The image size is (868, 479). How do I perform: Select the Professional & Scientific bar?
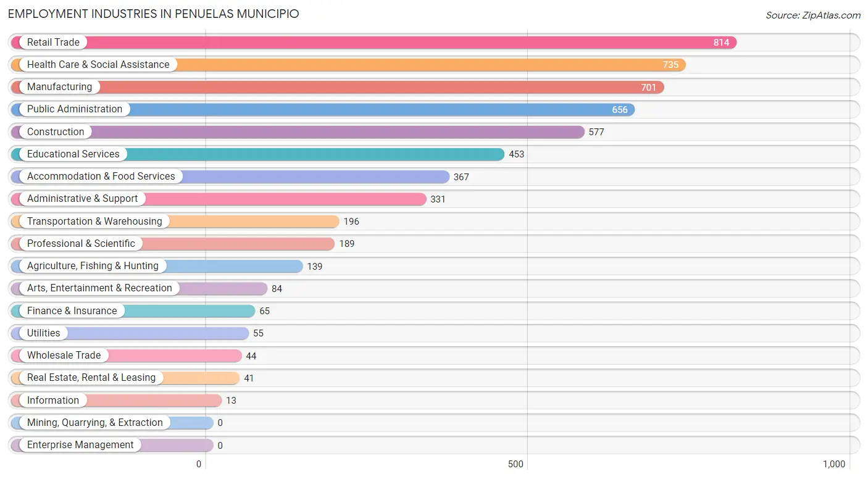pyautogui.click(x=173, y=244)
